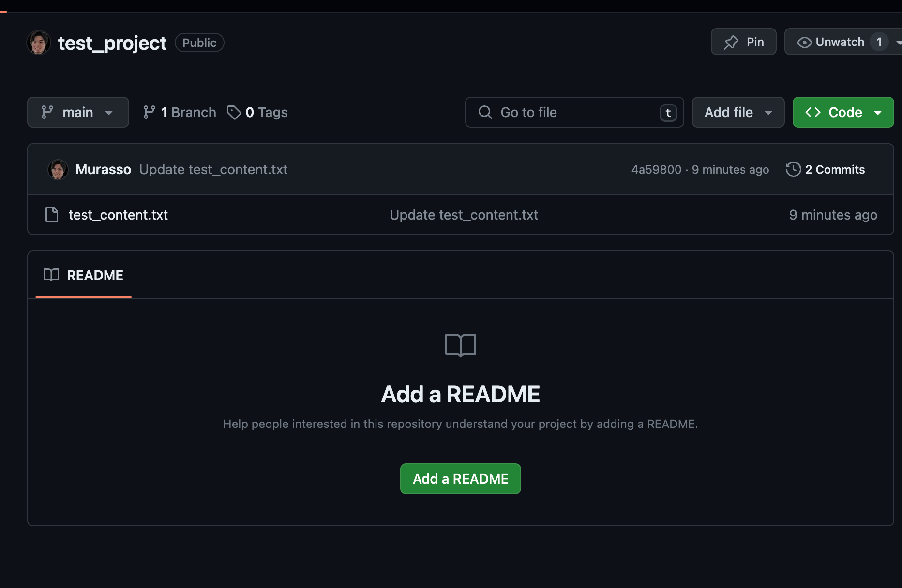Image resolution: width=902 pixels, height=588 pixels.
Task: Click the green Add a README button
Action: pos(461,479)
